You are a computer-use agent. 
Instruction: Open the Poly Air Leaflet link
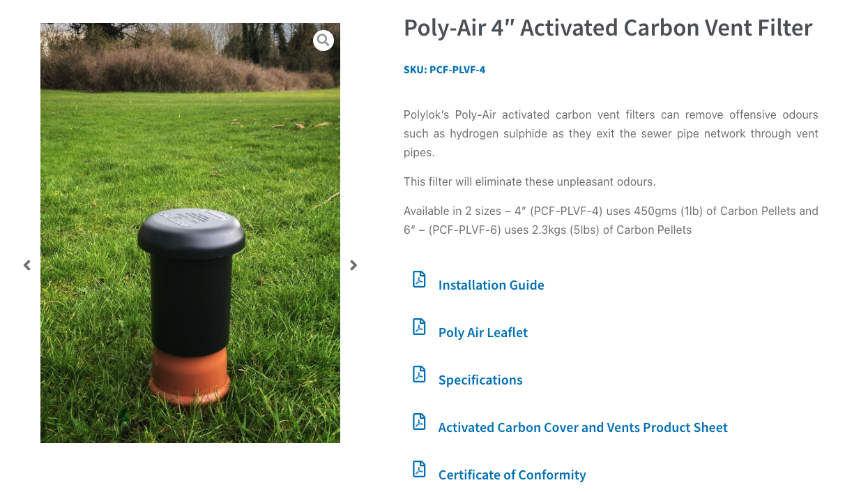[482, 332]
